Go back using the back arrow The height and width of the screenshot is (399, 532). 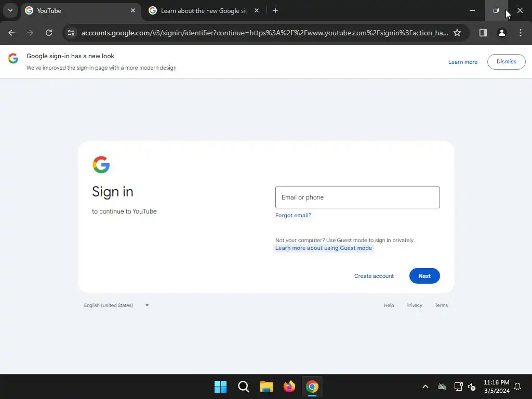click(11, 33)
